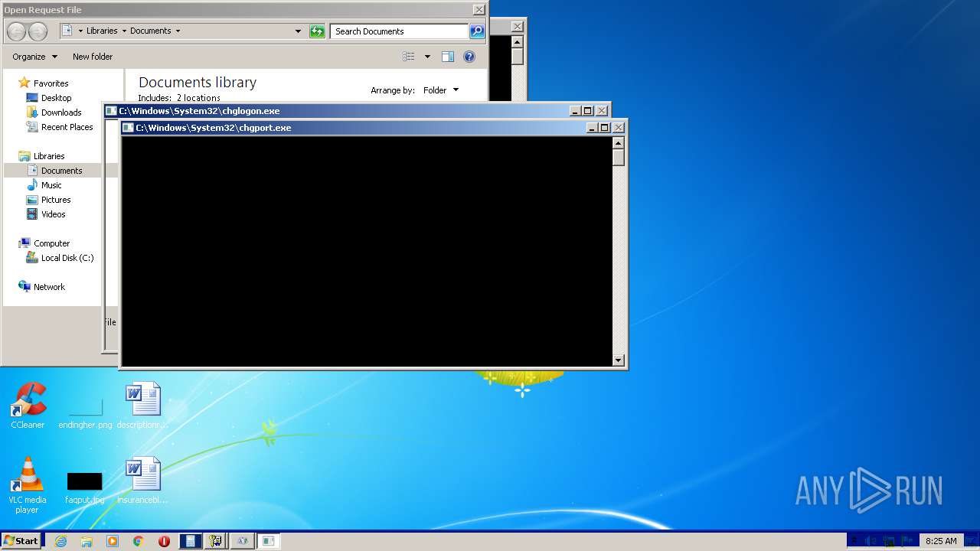Select the insurancebl... Word document on desktop
This screenshot has width=980, height=551.
143,481
